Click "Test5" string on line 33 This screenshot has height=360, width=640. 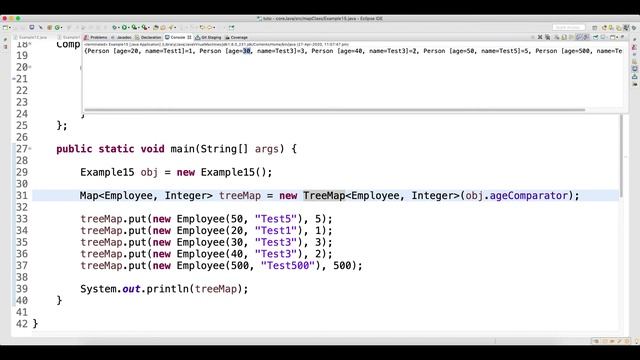276,219
